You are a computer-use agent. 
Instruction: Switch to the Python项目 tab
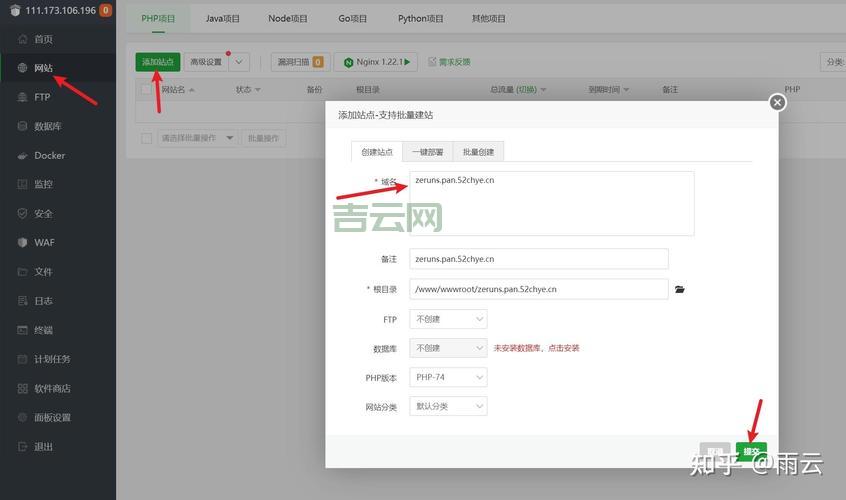click(x=420, y=19)
